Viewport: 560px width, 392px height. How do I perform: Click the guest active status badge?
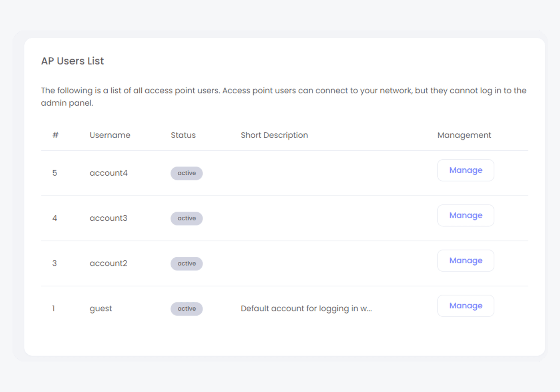pos(187,309)
